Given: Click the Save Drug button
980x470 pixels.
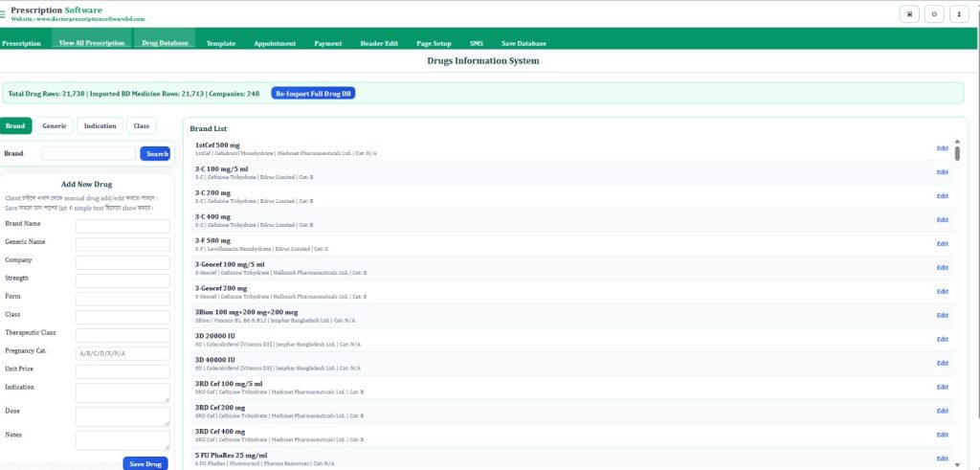Looking at the screenshot, I should tap(145, 463).
